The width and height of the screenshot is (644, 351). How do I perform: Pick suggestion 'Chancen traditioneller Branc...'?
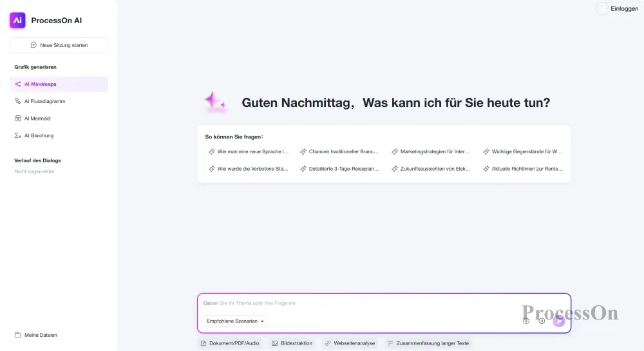[x=339, y=151]
